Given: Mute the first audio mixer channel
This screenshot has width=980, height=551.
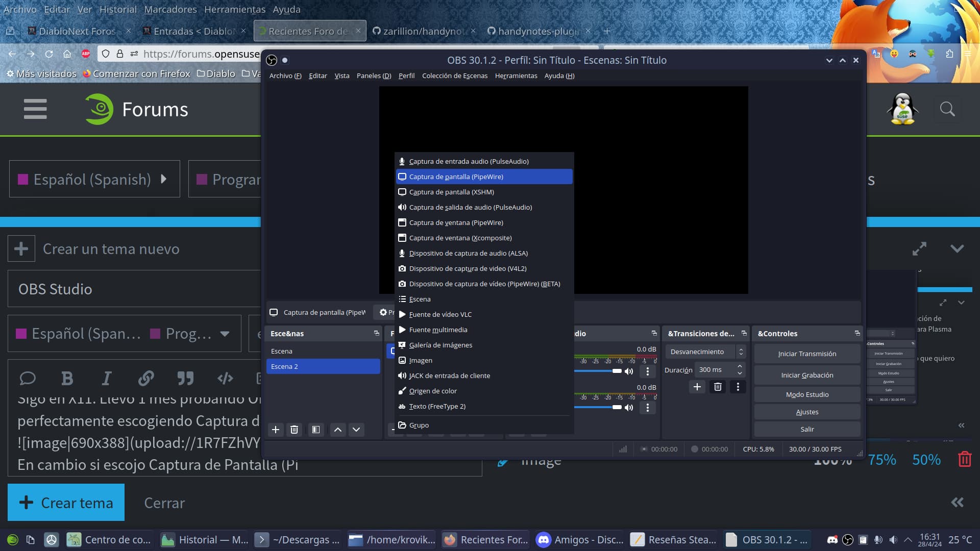Looking at the screenshot, I should 629,371.
